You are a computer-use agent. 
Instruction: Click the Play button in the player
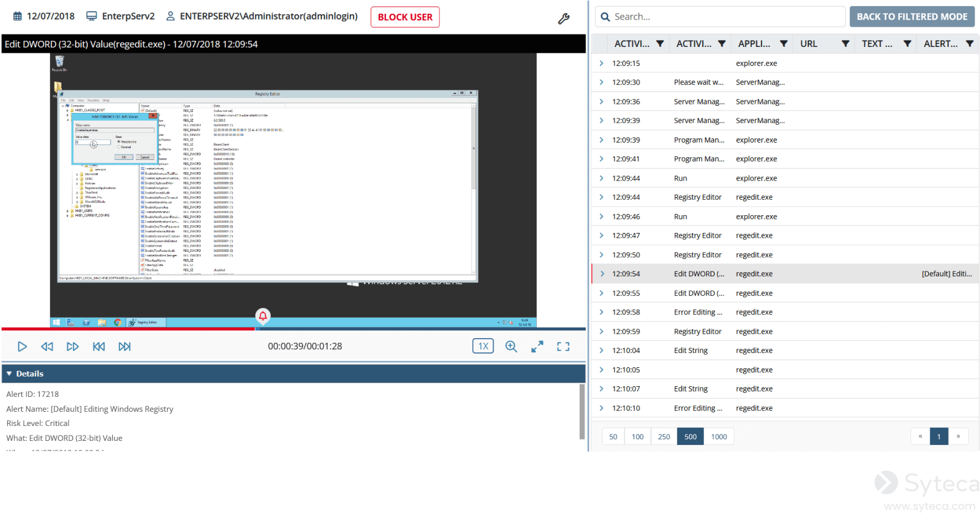coord(22,346)
